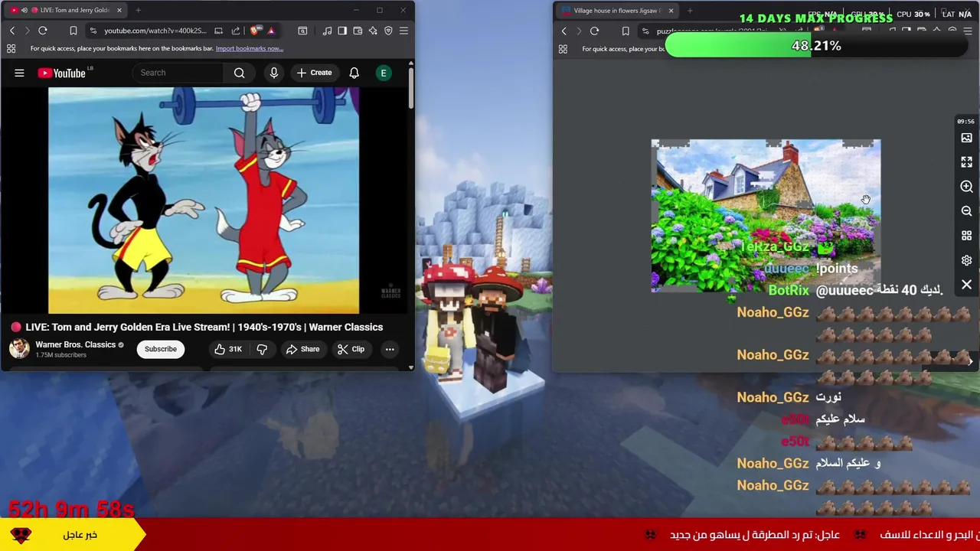Click Brave Rewards triangle icon, YouTube window
The height and width of the screenshot is (551, 980).
271,31
